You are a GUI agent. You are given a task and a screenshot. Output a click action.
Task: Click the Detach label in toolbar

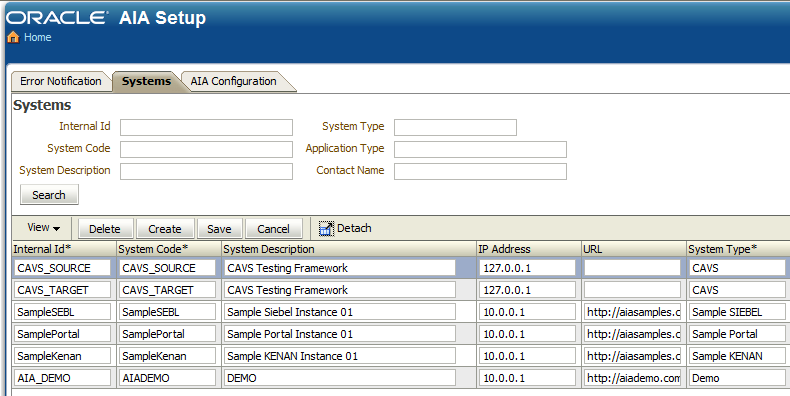354,228
